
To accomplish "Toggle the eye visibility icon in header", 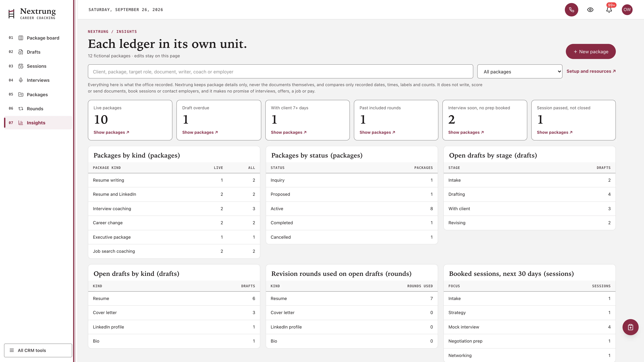I will point(590,10).
